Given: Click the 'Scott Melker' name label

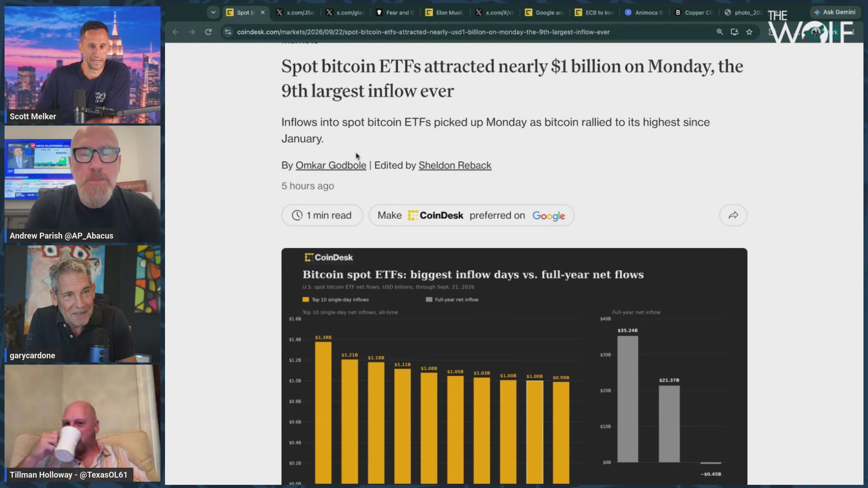Looking at the screenshot, I should 33,117.
